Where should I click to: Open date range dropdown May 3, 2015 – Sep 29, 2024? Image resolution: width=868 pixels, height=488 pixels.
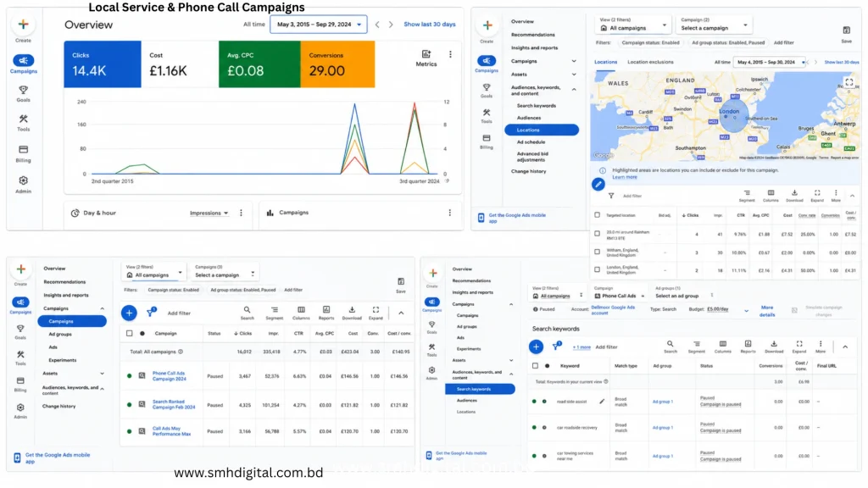[319, 25]
